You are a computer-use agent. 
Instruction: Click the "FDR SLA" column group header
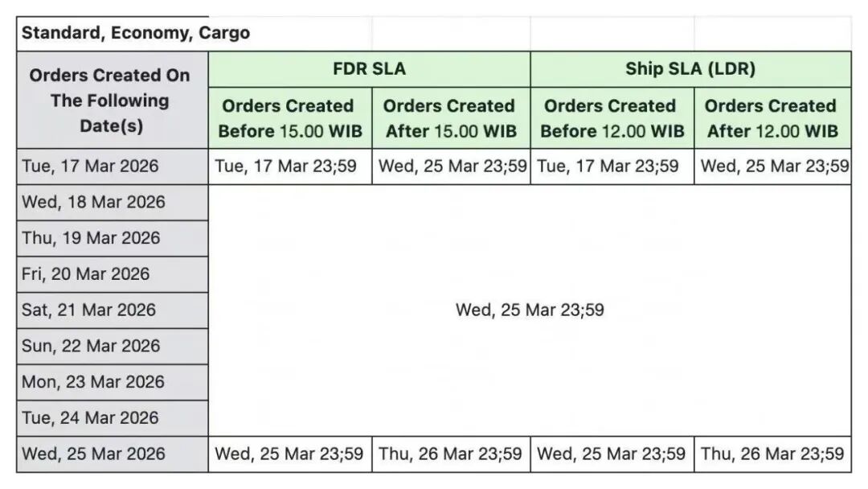pyautogui.click(x=369, y=69)
